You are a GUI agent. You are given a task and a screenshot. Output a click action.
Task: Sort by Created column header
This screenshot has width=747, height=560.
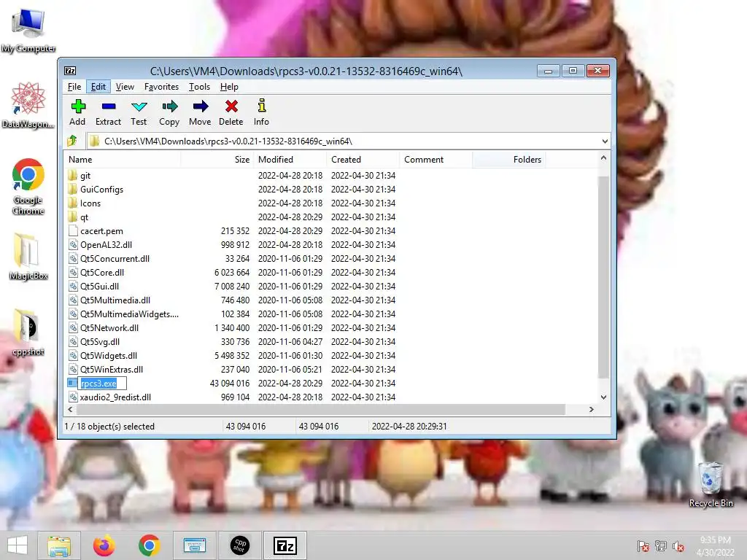click(363, 160)
